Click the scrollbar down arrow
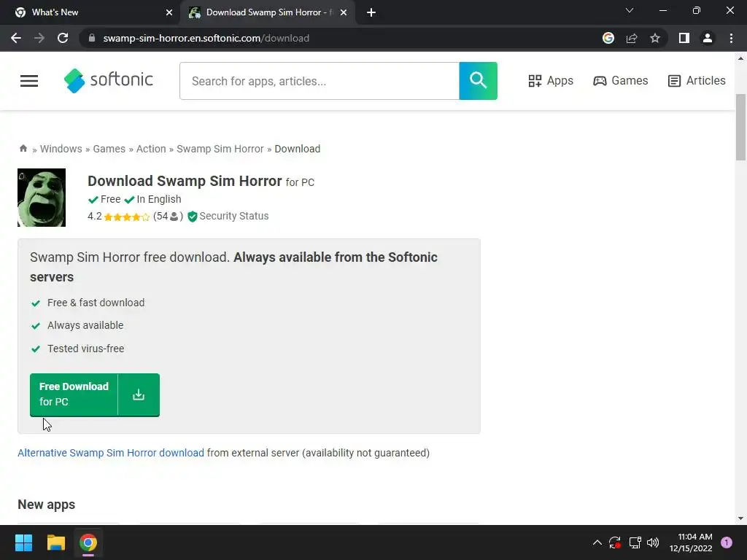The width and height of the screenshot is (747, 560). pos(741,518)
